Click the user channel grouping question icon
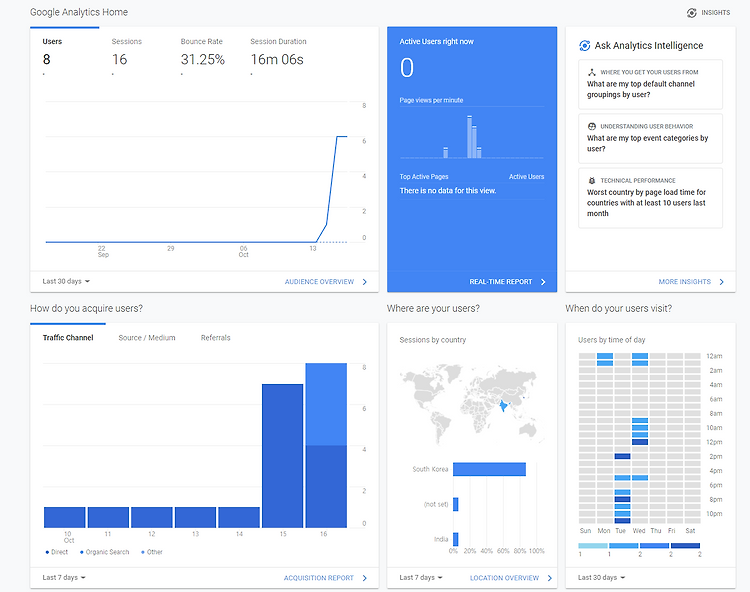The image size is (750, 592). [x=592, y=72]
